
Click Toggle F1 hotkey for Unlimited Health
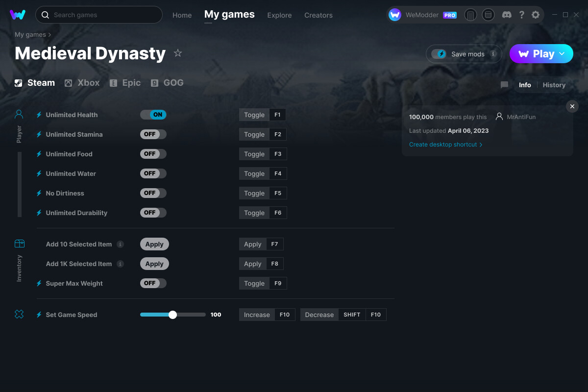(262, 115)
